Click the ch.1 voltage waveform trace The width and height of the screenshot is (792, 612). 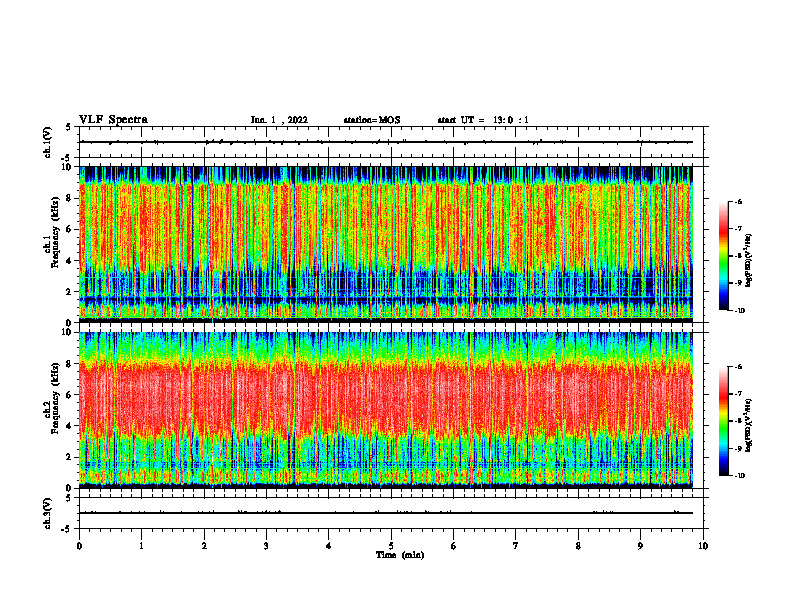click(x=386, y=142)
